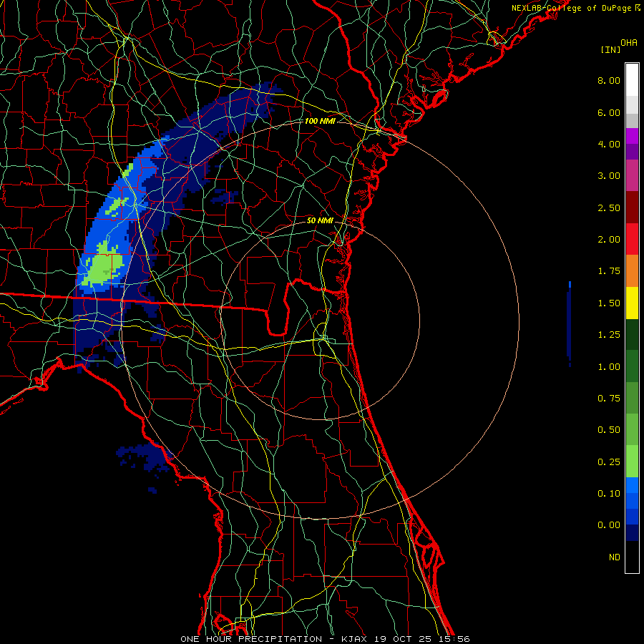Click the 0.00 legend value
644x644 pixels.
pos(609,525)
